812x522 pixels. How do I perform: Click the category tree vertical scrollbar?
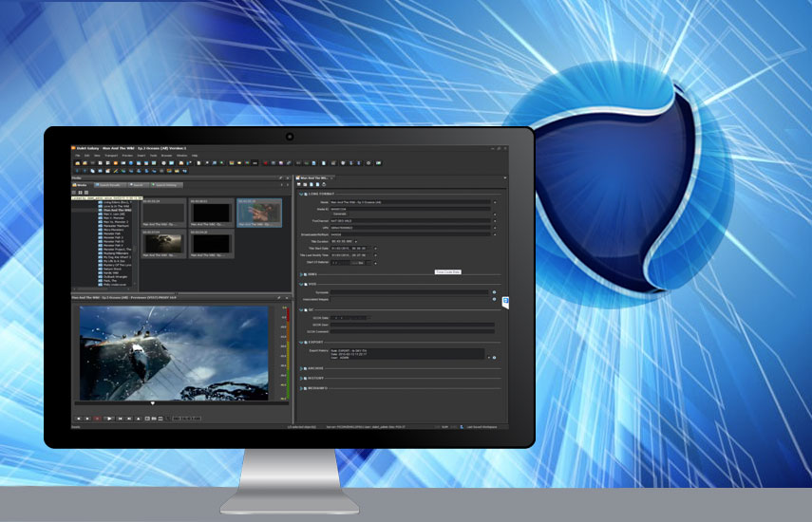tap(136, 243)
